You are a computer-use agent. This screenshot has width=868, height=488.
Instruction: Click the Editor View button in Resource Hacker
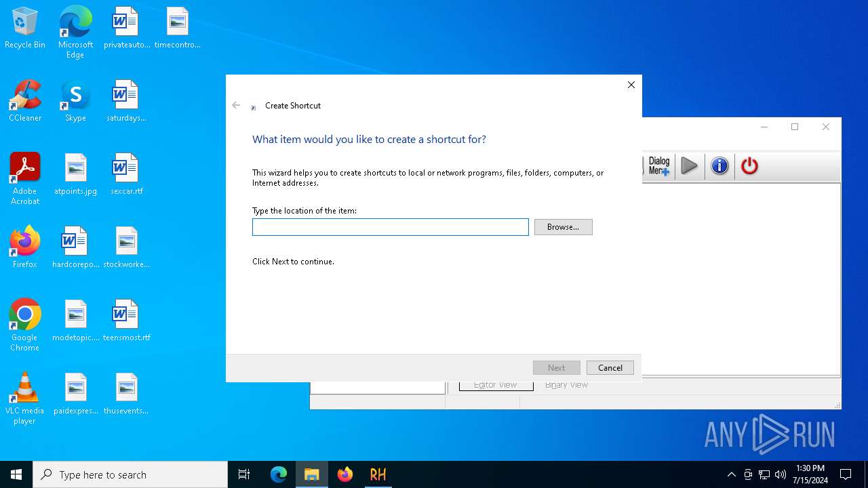tap(495, 385)
